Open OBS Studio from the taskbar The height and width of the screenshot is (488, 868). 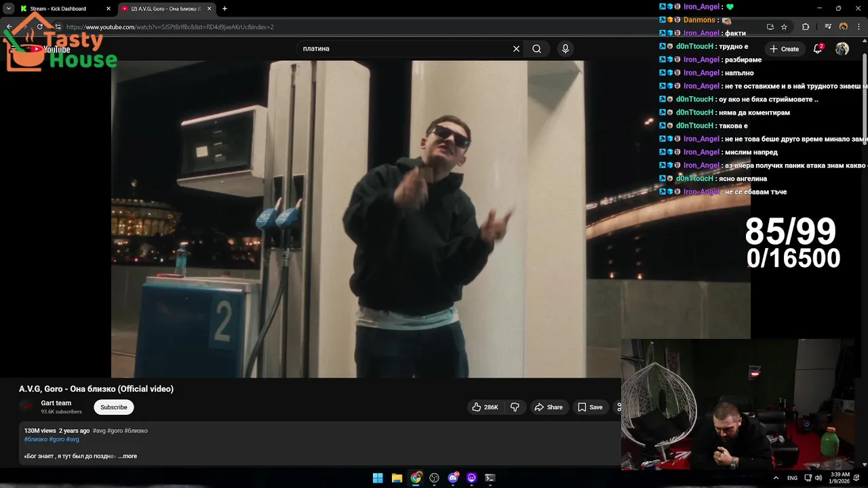click(x=434, y=478)
